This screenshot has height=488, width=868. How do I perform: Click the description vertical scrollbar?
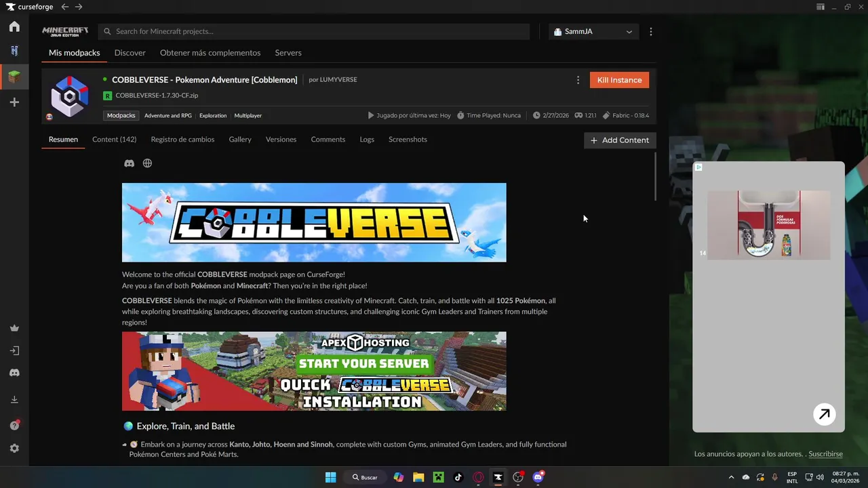(x=655, y=176)
